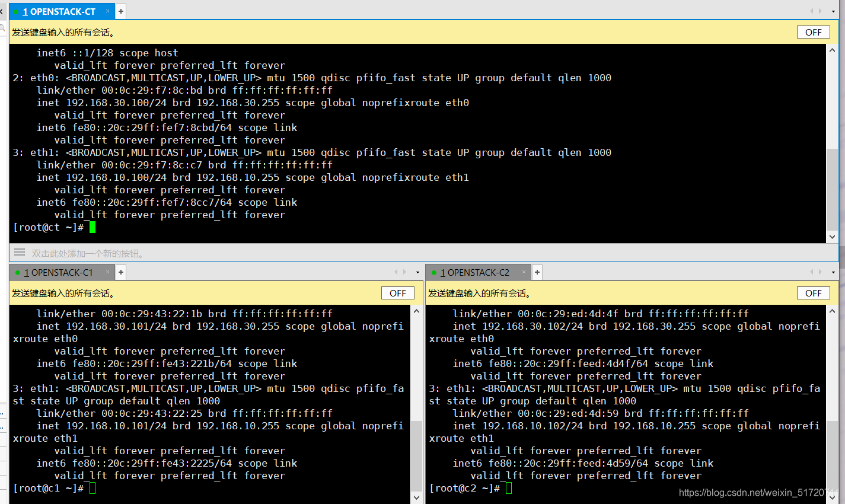
Task: Close the OPENSTACK-CT session tab
Action: click(x=107, y=11)
